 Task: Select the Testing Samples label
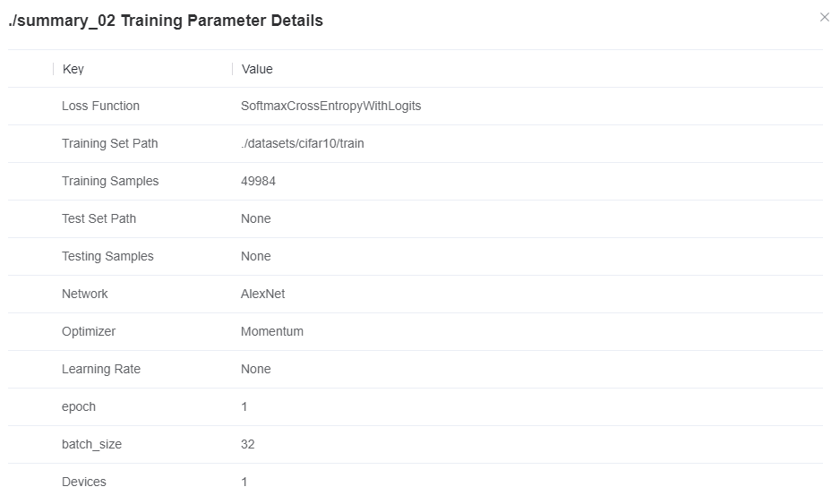point(107,256)
